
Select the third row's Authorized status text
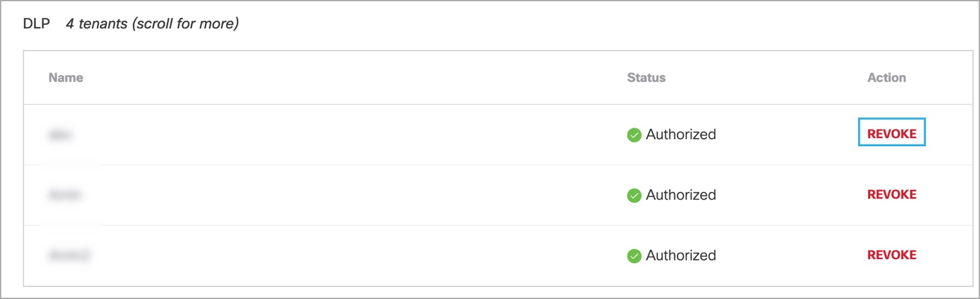pos(681,255)
